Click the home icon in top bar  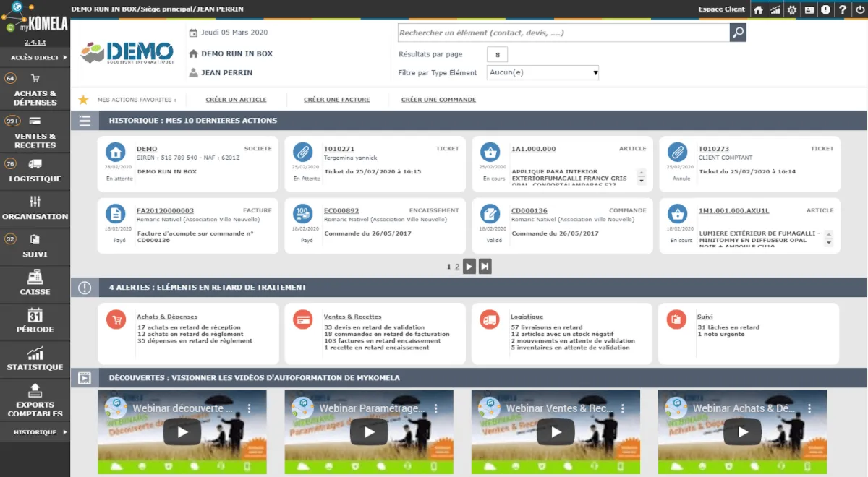[758, 10]
